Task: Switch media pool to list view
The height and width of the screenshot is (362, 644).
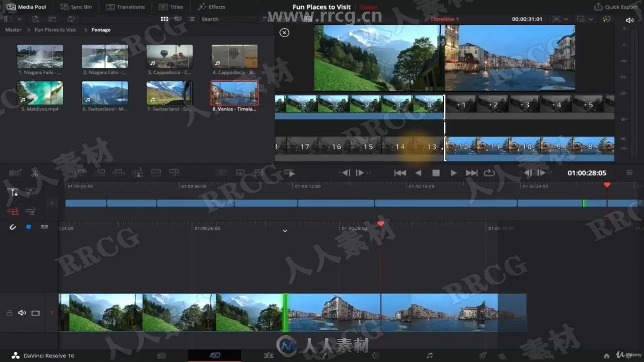Action: [x=192, y=19]
